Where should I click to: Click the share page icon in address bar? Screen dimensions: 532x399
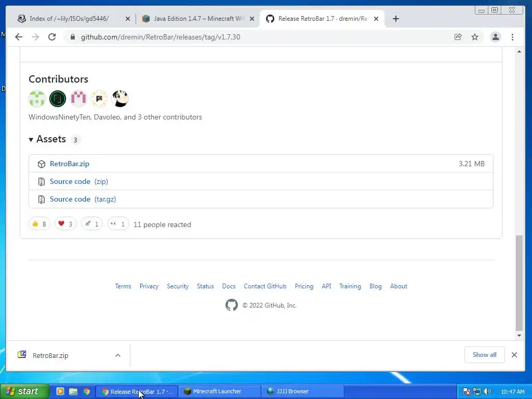click(458, 37)
